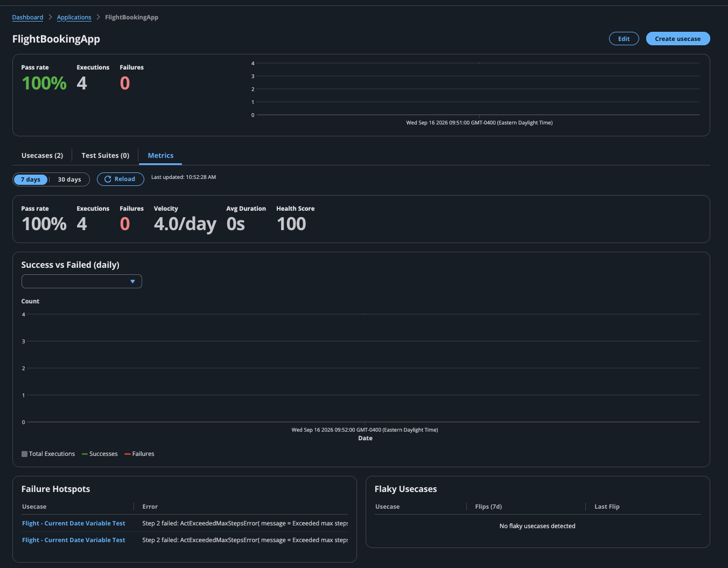Click the Flips (7d) column header

pyautogui.click(x=488, y=507)
